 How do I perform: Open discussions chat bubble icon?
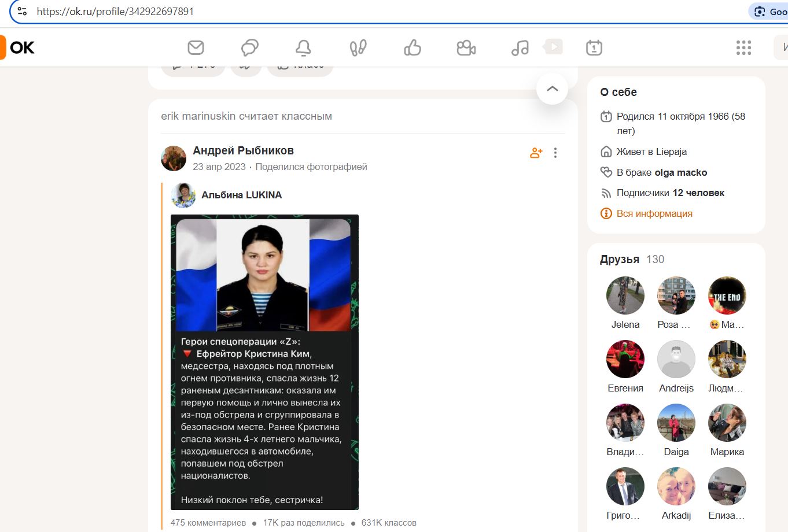pos(249,47)
